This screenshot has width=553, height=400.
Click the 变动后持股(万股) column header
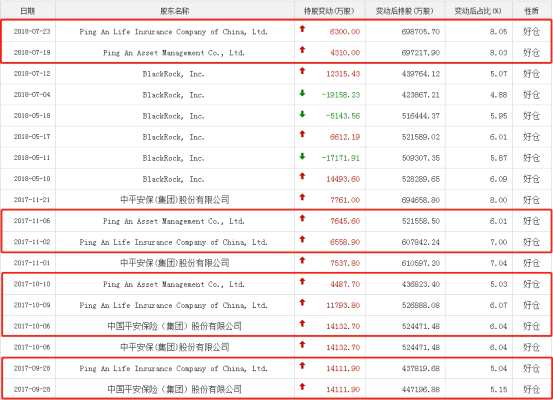coord(405,11)
